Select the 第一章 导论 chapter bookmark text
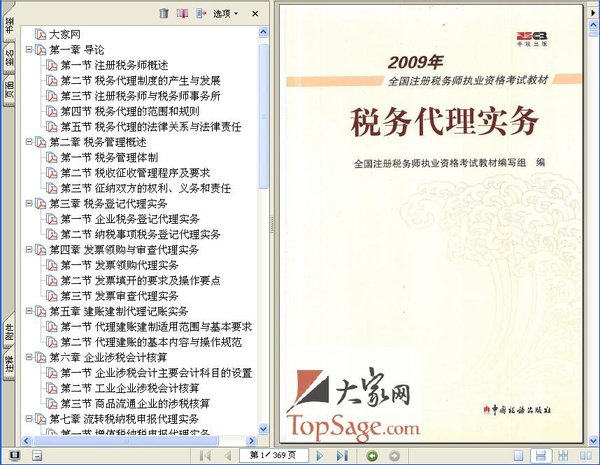Image resolution: width=600 pixels, height=465 pixels. tap(77, 50)
